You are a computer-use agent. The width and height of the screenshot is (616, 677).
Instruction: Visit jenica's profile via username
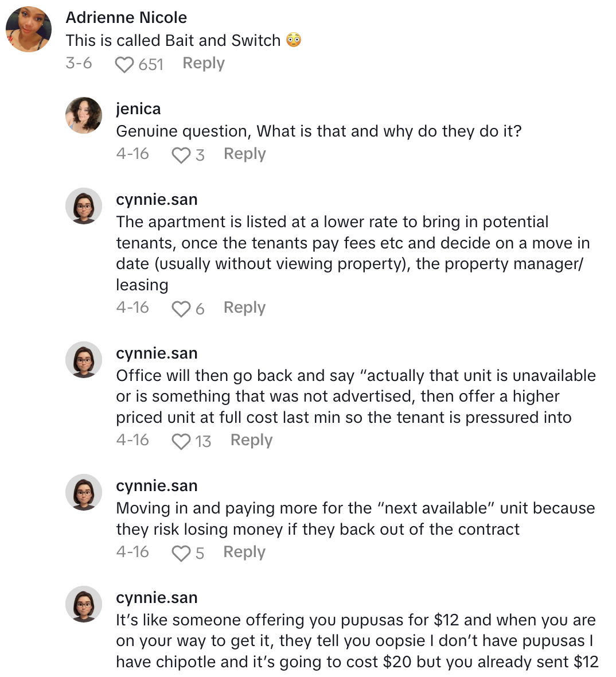[138, 109]
